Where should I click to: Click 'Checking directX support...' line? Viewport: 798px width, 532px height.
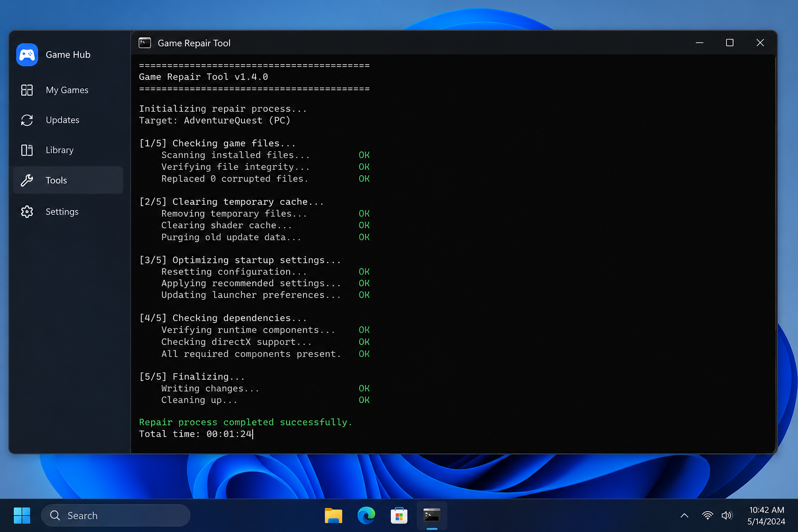pos(236,342)
